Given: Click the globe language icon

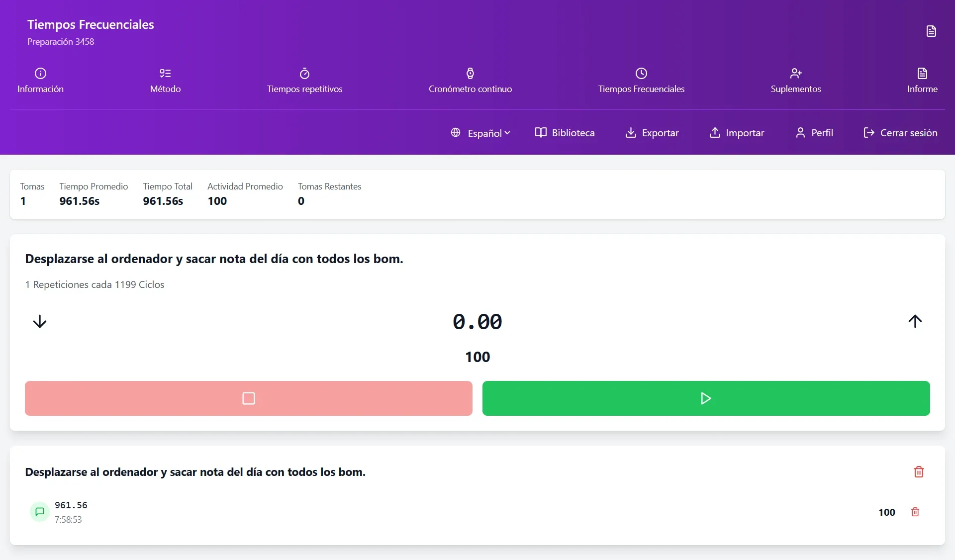Looking at the screenshot, I should (456, 133).
